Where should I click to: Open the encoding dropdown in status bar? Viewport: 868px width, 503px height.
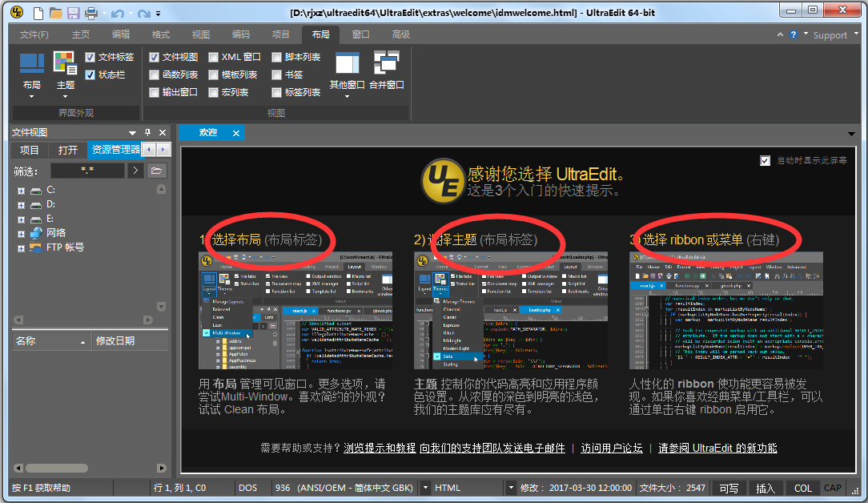(x=426, y=488)
